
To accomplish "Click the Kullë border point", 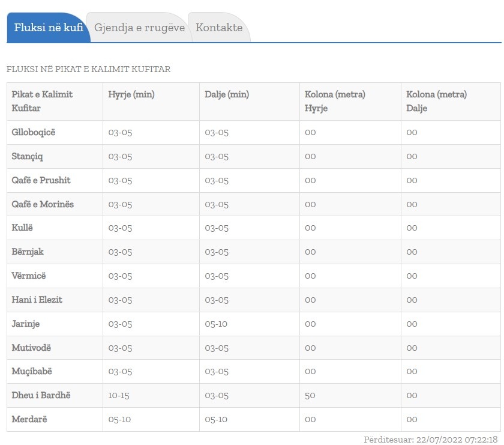I will [23, 228].
